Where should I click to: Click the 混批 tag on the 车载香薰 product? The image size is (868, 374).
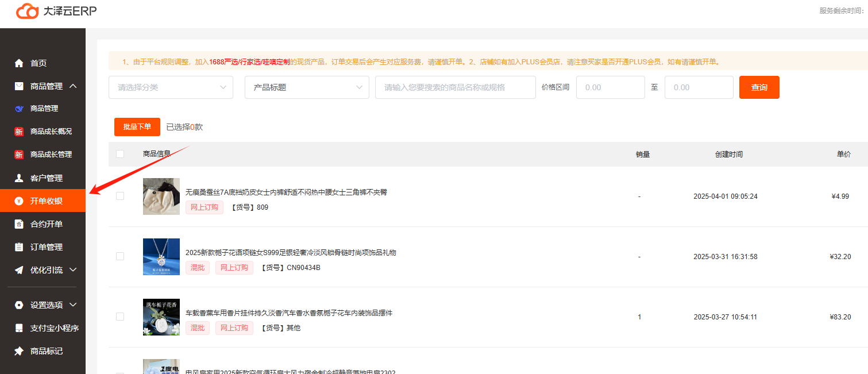tap(198, 328)
